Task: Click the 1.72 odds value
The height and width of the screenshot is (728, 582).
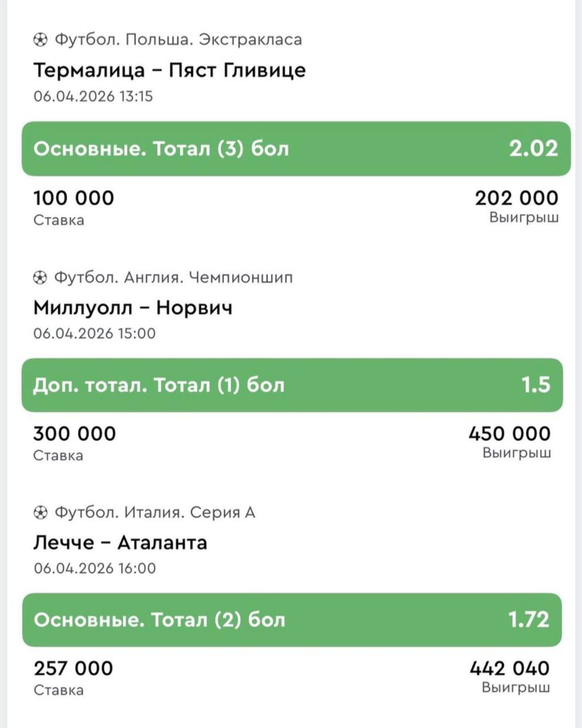Action: click(x=529, y=619)
